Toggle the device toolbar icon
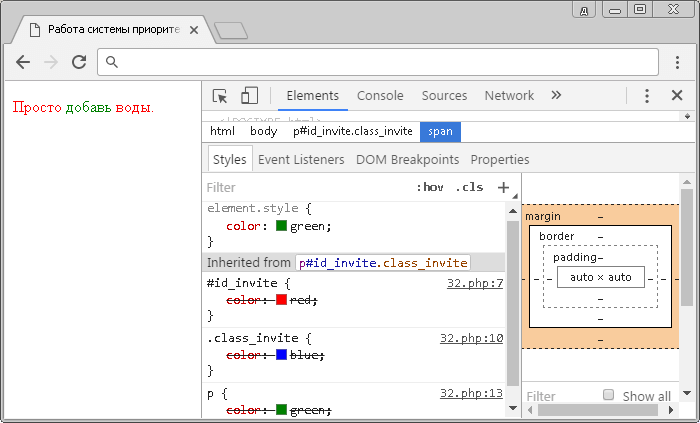The image size is (700, 423). tap(249, 95)
